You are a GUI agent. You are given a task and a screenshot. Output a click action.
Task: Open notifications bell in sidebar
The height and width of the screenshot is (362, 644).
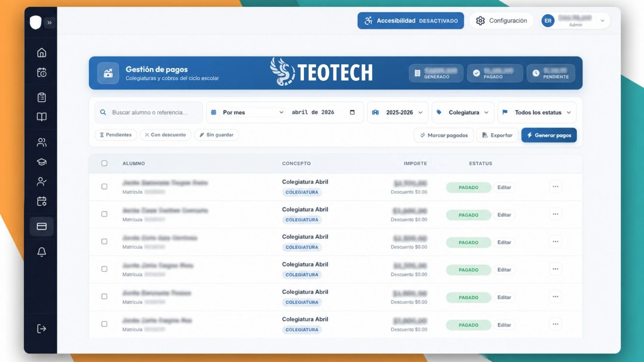coord(42,252)
